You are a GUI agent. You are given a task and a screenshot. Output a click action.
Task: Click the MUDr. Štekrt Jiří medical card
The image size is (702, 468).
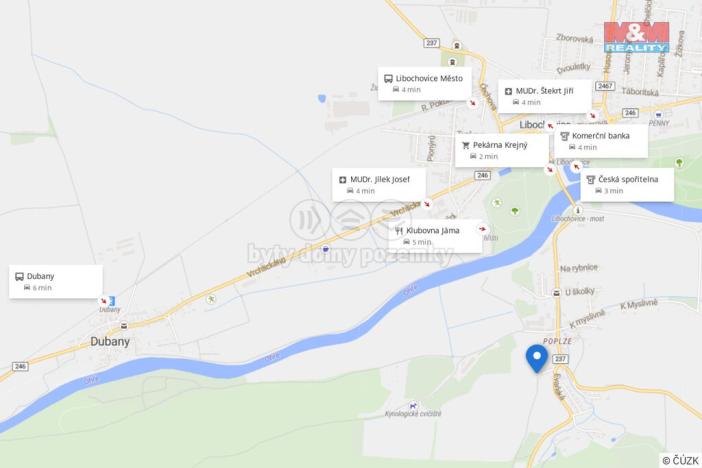(x=545, y=96)
